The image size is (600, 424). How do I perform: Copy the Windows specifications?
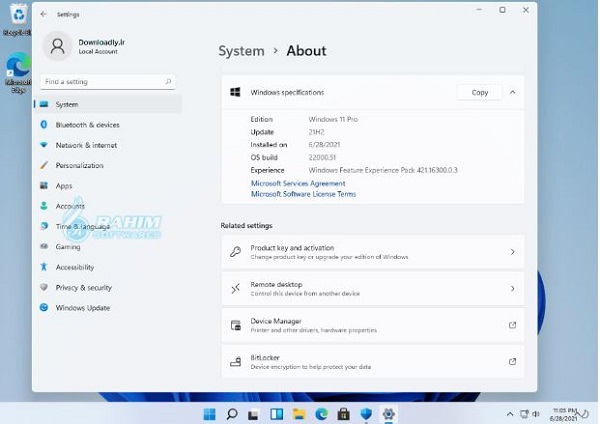point(480,92)
